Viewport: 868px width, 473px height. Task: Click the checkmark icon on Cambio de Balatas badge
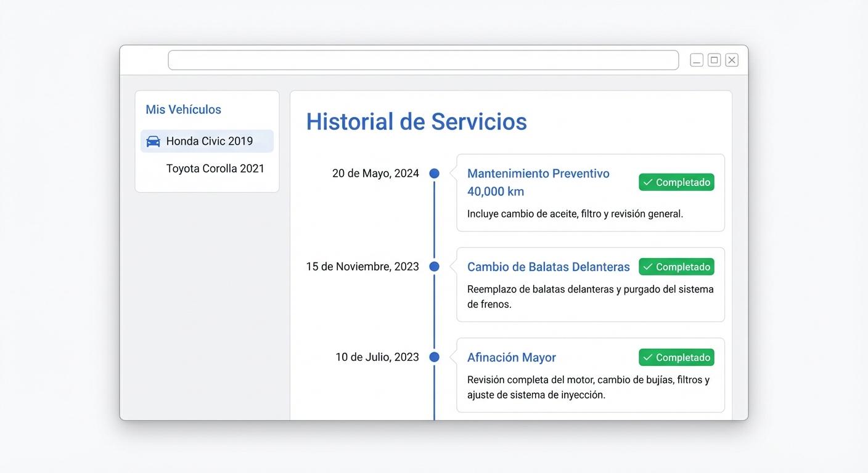(648, 266)
